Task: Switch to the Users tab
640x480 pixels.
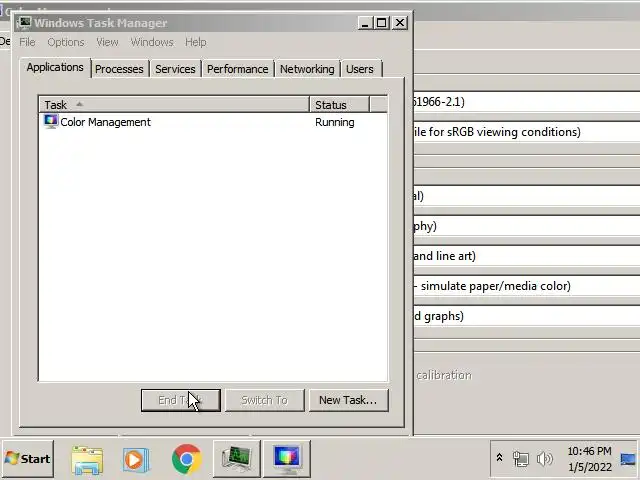Action: pos(360,69)
